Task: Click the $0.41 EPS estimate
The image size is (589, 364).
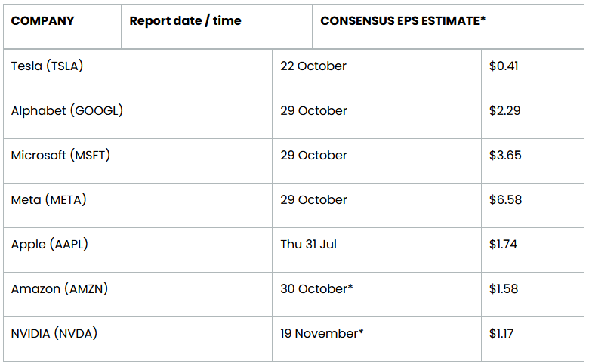Action: 504,66
